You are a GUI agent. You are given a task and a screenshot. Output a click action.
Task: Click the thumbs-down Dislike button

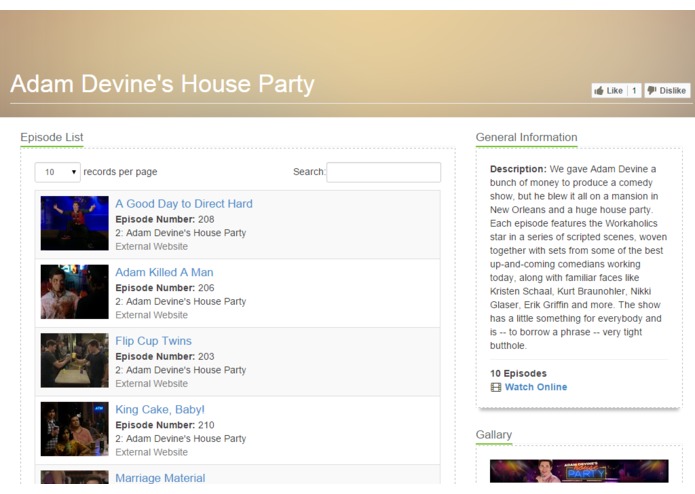(667, 90)
